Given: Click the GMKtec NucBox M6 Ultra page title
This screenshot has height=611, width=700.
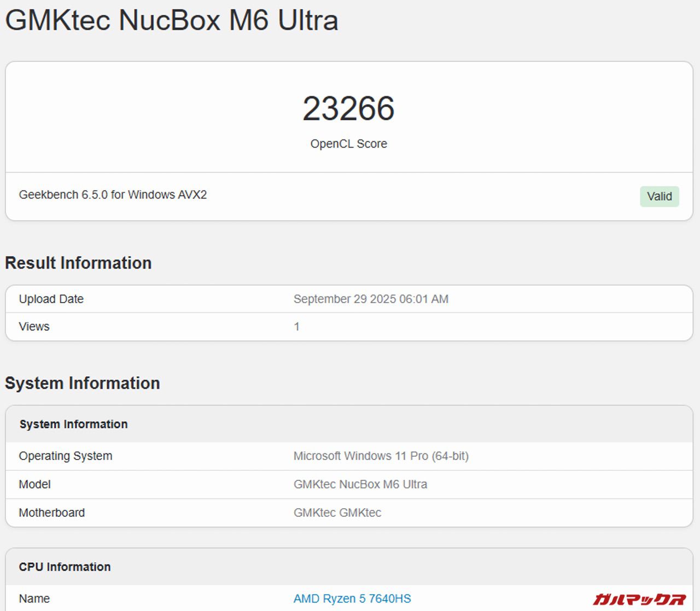Looking at the screenshot, I should (x=172, y=20).
